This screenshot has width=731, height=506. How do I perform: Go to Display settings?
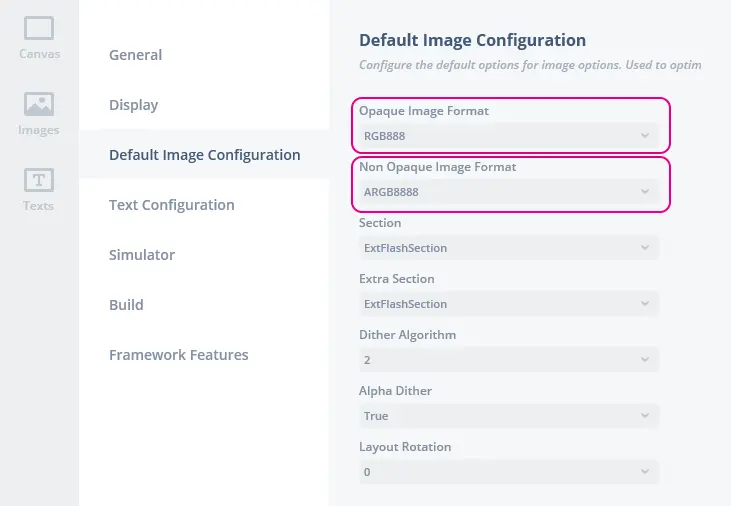(133, 105)
